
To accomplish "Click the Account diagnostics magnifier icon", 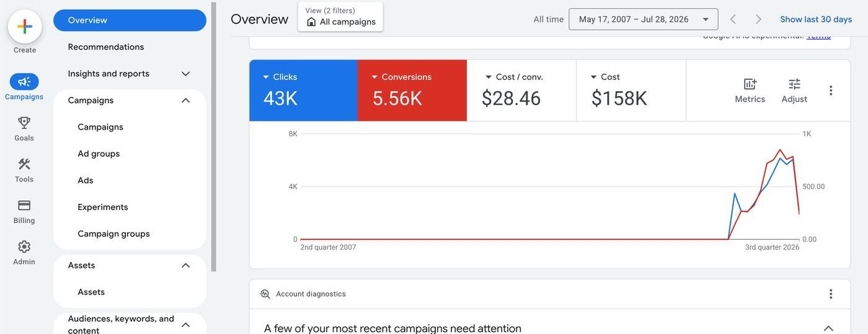I will point(265,294).
